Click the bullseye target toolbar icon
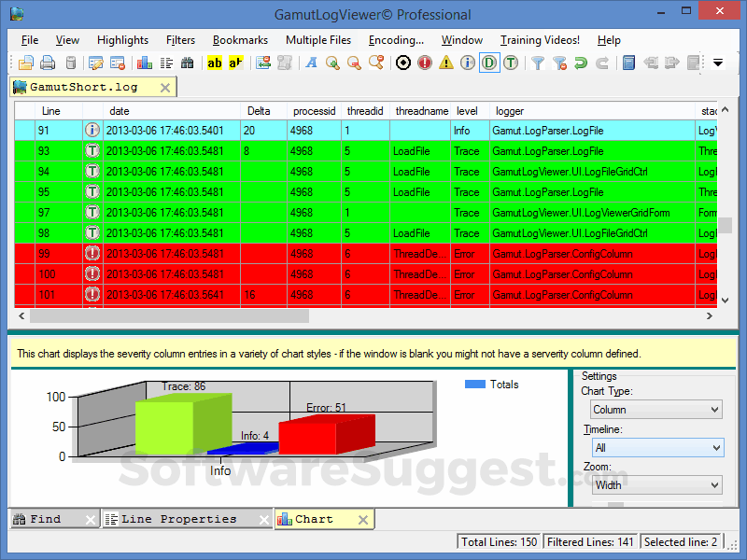 [402, 63]
